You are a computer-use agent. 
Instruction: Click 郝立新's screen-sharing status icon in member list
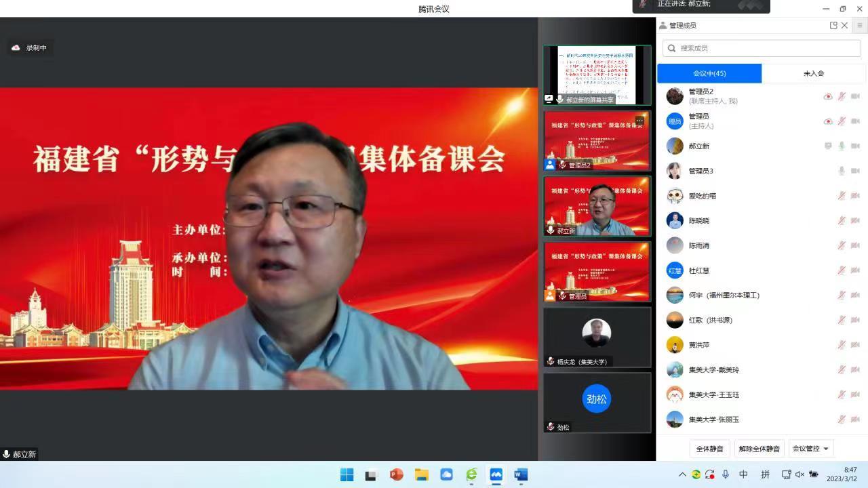(x=828, y=144)
